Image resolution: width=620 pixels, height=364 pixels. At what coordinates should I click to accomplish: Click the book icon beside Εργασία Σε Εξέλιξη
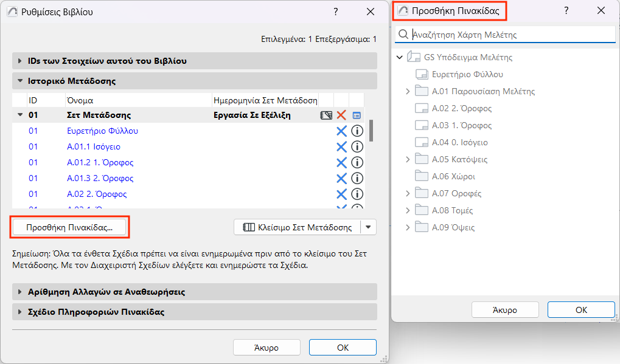point(326,115)
